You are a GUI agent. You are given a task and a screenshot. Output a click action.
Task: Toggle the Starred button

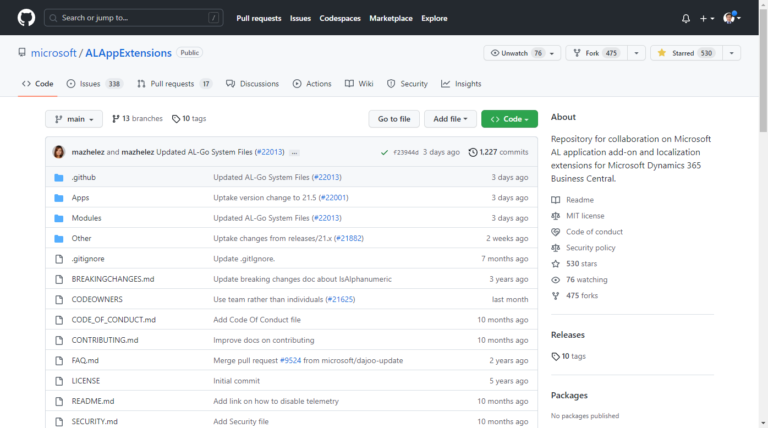coord(684,53)
